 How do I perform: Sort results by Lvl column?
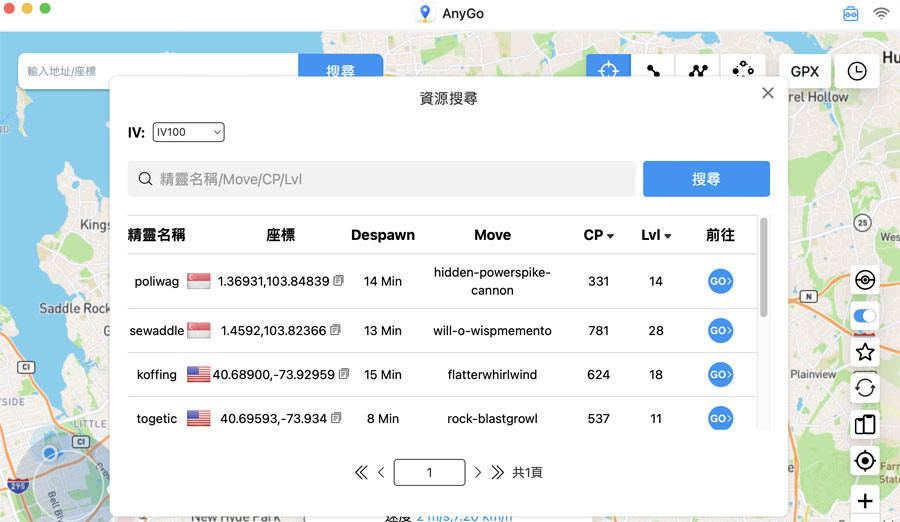tap(656, 235)
